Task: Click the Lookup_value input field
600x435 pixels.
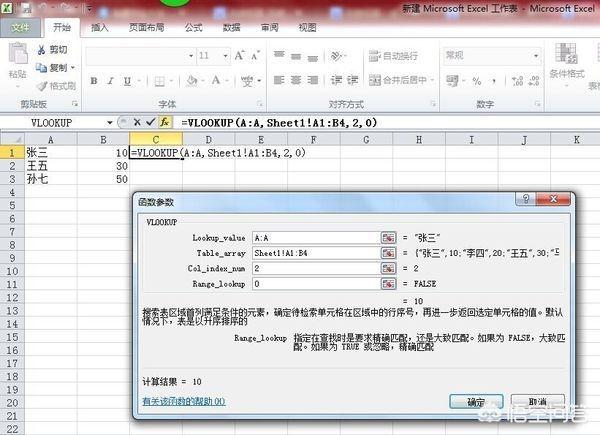Action: click(316, 238)
